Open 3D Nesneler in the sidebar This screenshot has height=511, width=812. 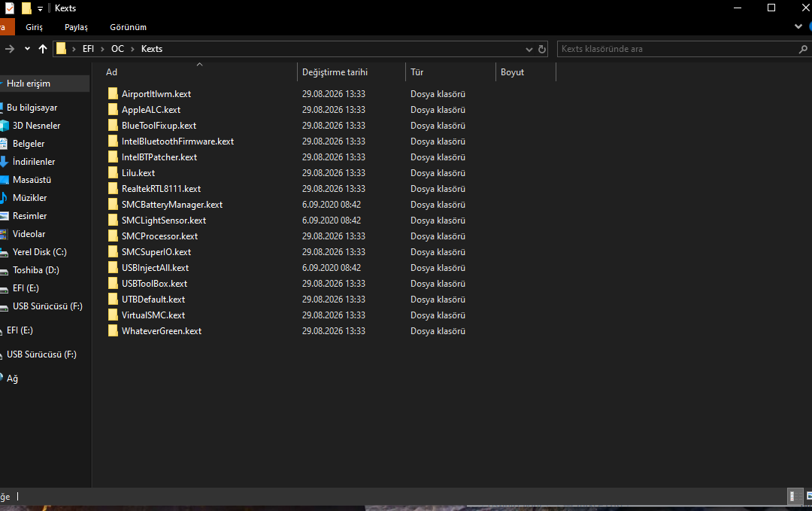tap(36, 126)
